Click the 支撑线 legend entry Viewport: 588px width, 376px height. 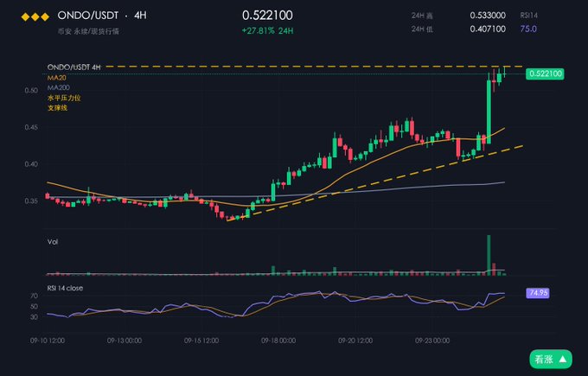pyautogui.click(x=57, y=108)
